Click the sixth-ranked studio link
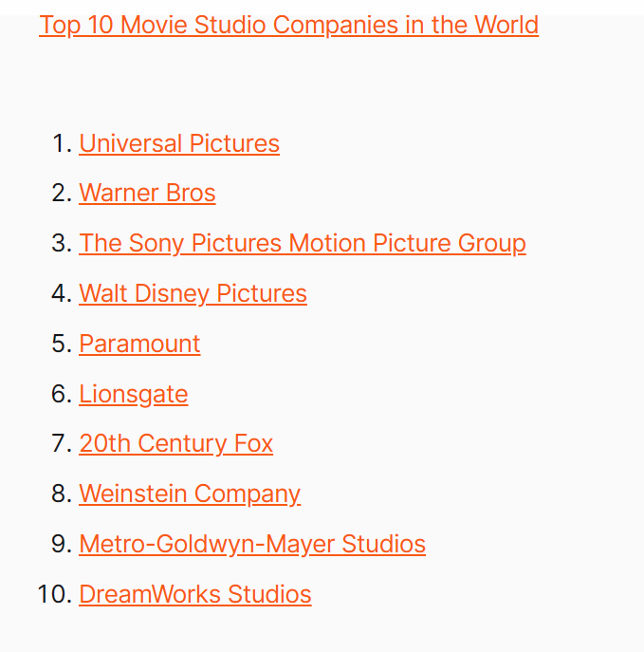Viewport: 644px width, 652px height. coord(134,394)
